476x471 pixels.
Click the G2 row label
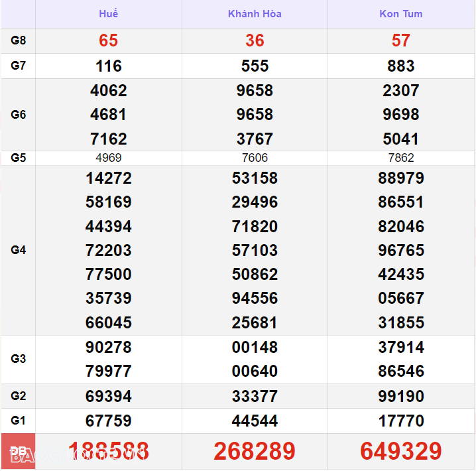click(19, 396)
